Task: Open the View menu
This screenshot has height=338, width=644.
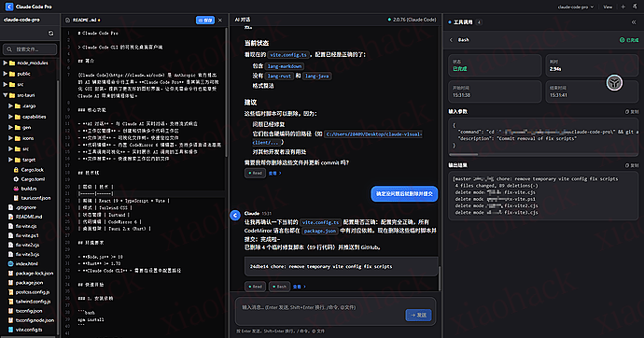Action: tap(608, 7)
